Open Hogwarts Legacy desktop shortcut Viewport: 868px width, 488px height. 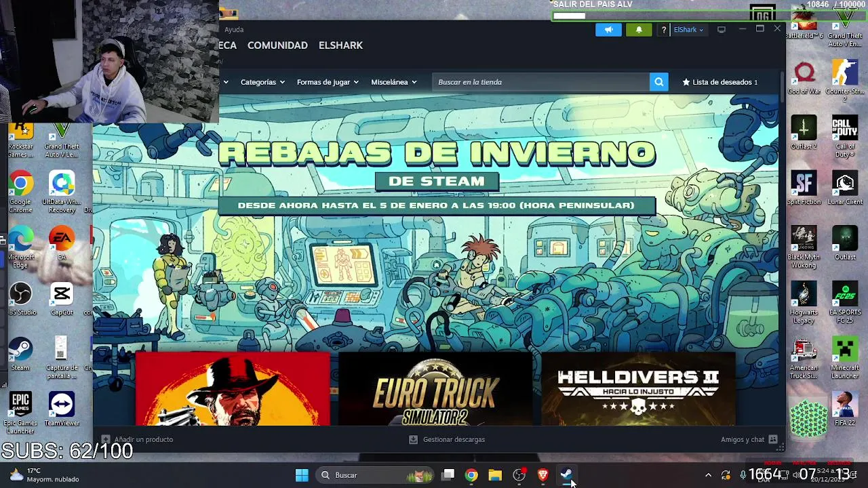(804, 302)
